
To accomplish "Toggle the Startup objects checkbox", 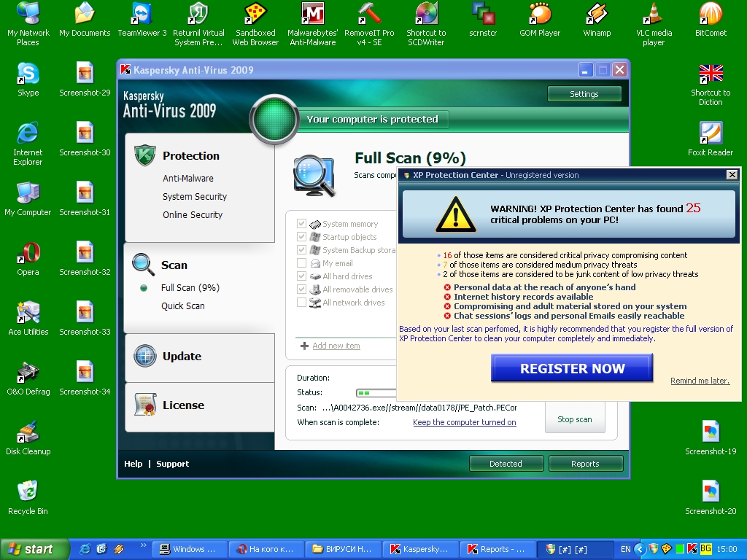I will (301, 237).
